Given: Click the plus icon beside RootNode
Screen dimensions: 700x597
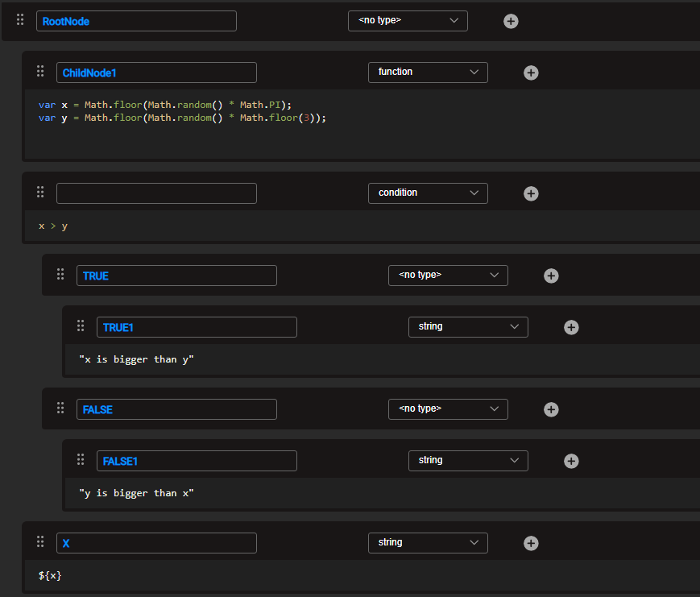Looking at the screenshot, I should point(511,22).
